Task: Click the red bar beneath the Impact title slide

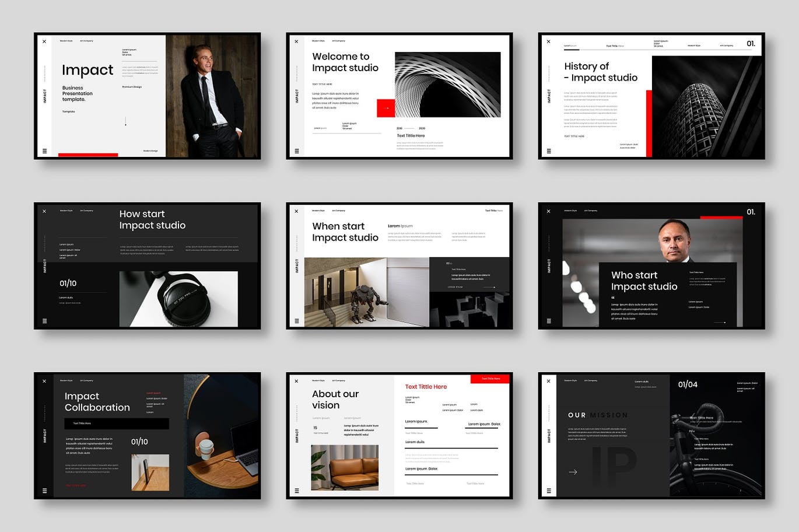Action: click(88, 155)
